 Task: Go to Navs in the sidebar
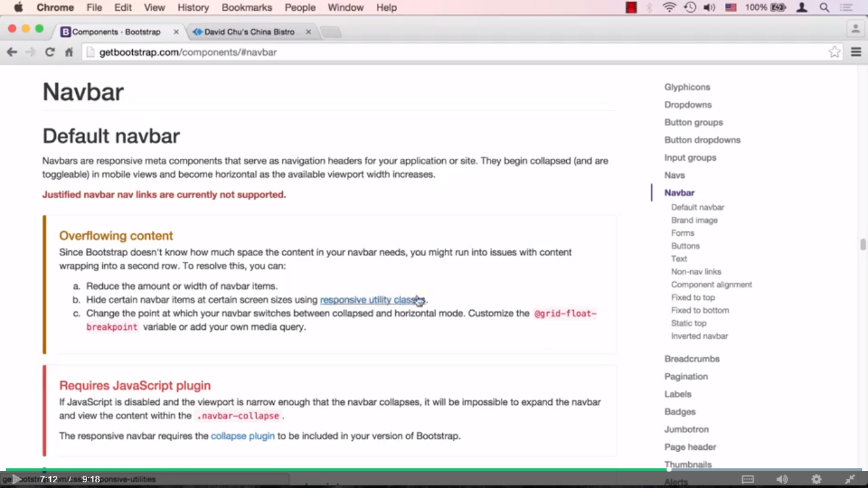point(675,175)
